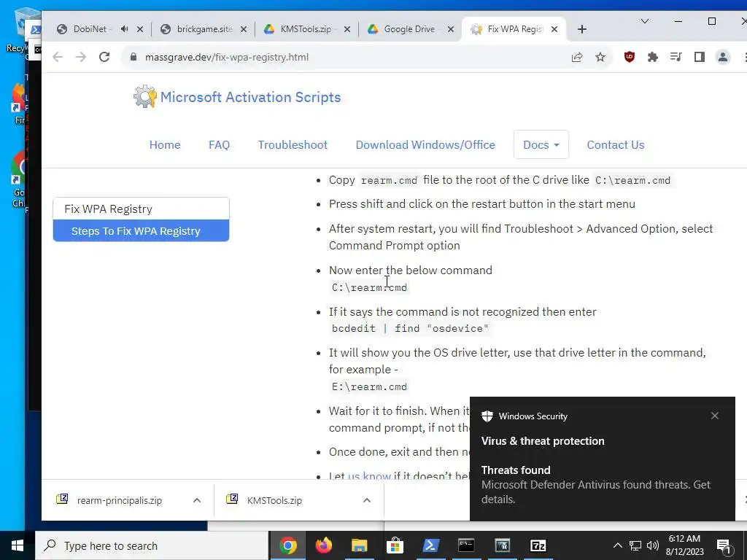Open a new tab with the plus button
Screen dimensions: 747x560
pos(581,29)
